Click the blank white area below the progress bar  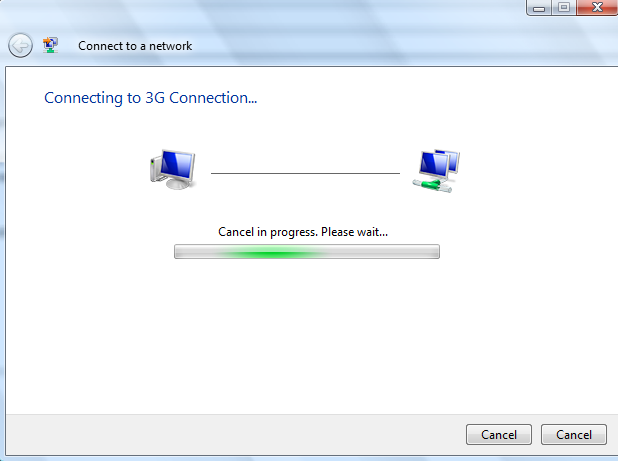pos(307,335)
